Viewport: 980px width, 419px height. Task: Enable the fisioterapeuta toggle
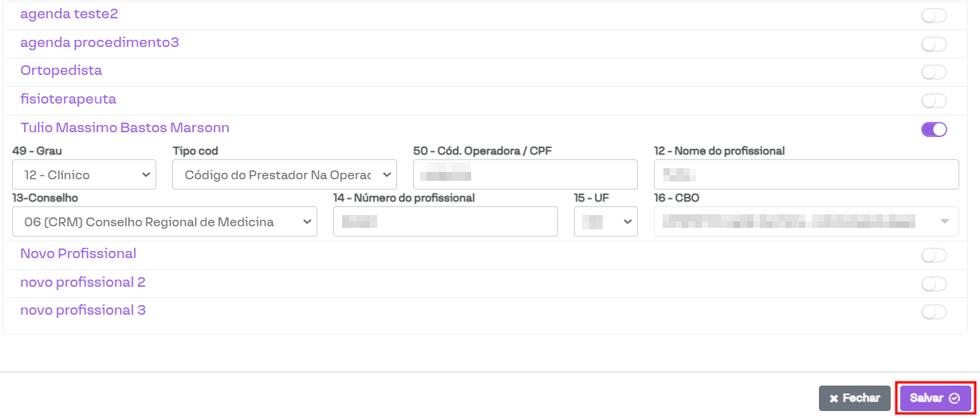pos(934,101)
